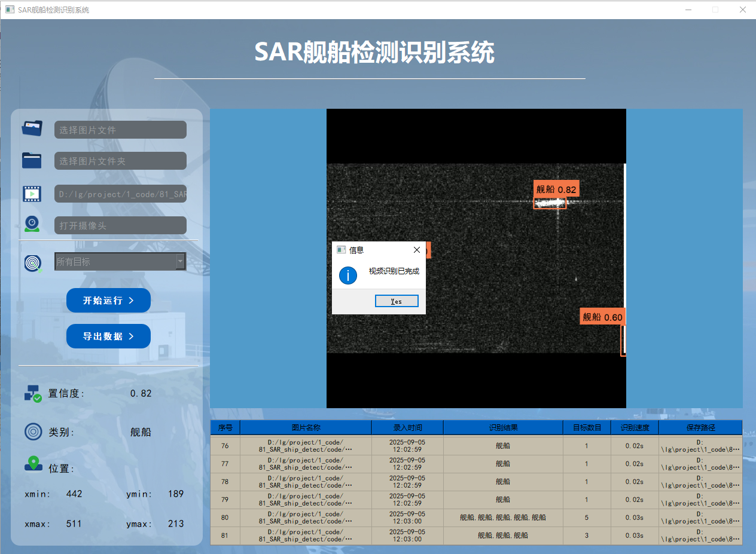Click the 开始运行 button
This screenshot has height=554, width=756.
click(x=108, y=300)
